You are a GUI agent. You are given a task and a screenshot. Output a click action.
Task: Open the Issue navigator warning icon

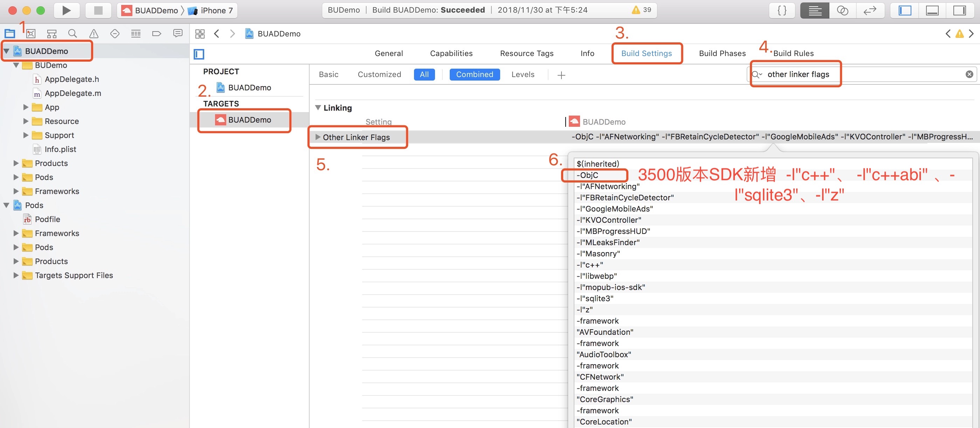point(94,34)
